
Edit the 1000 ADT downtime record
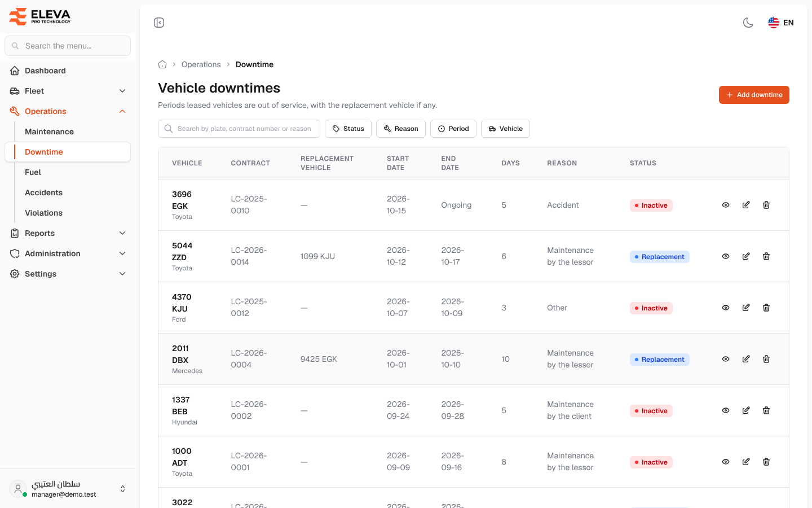coord(746,462)
